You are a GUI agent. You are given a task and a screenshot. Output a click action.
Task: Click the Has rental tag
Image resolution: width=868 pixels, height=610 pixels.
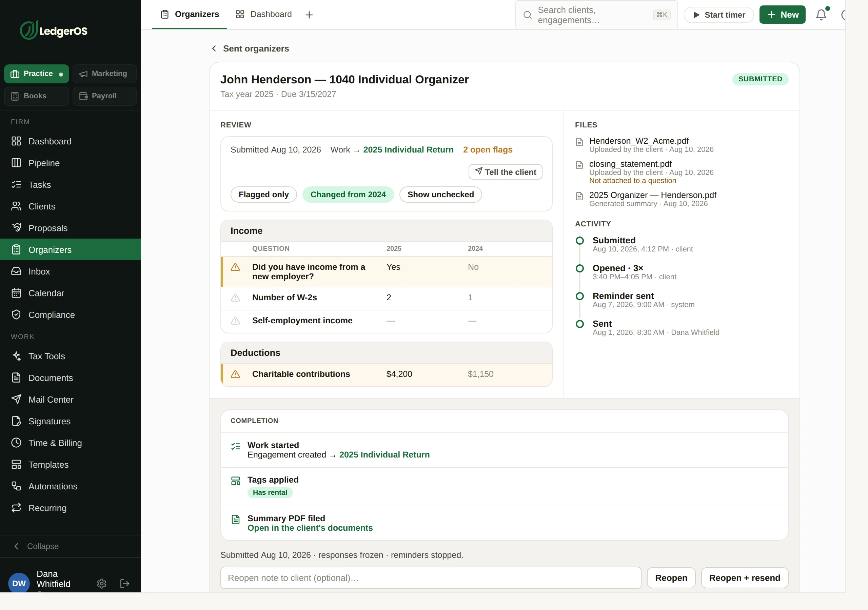[270, 492]
